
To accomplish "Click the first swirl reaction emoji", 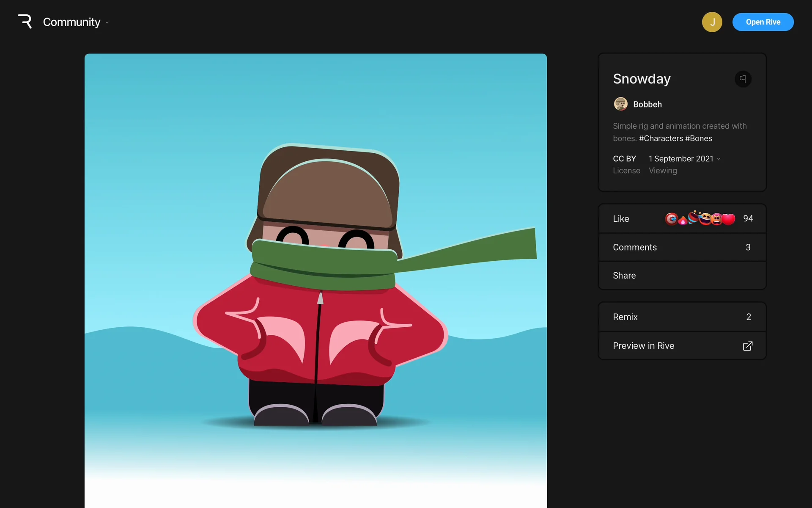I will coord(671,219).
